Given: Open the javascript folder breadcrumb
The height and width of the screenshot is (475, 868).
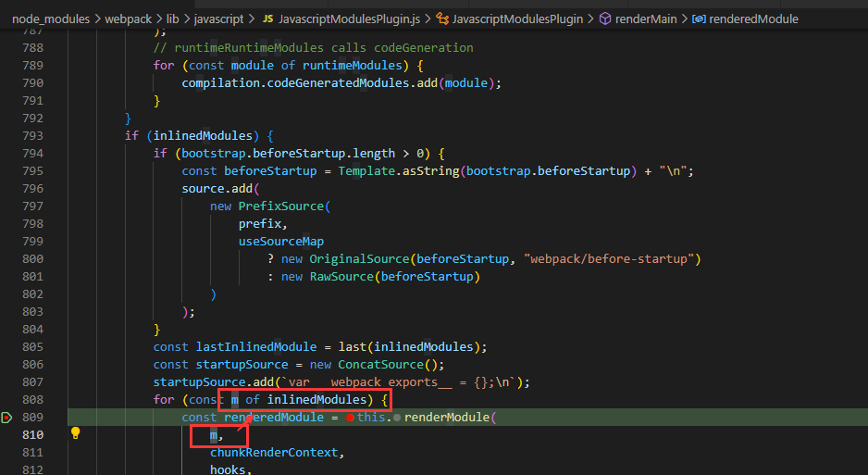Looking at the screenshot, I should [218, 19].
